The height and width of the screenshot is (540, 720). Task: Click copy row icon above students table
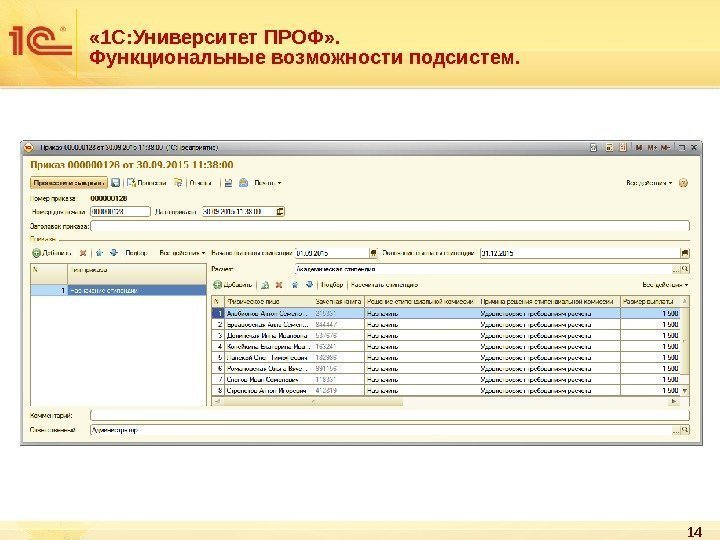point(265,285)
